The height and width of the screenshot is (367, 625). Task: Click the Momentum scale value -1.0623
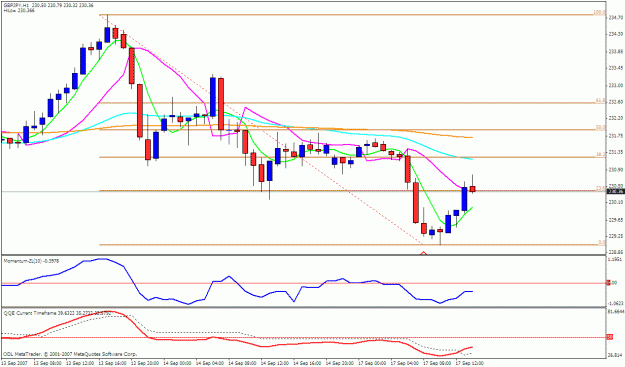(616, 303)
